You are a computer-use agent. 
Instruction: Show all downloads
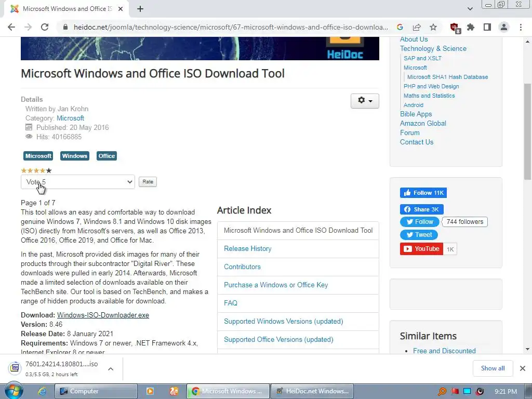(x=493, y=368)
